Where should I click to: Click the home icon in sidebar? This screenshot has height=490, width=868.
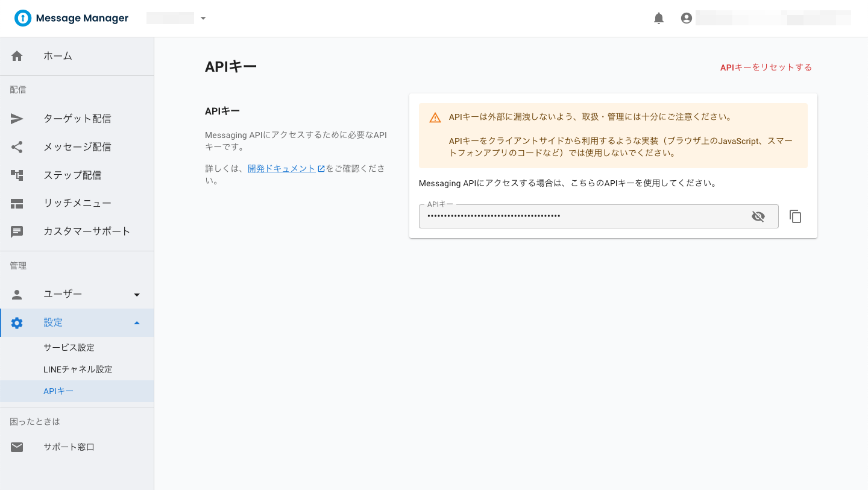click(x=17, y=56)
